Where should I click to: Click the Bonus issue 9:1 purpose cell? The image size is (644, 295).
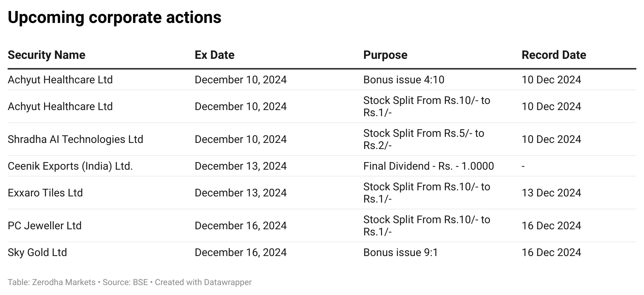click(x=400, y=252)
